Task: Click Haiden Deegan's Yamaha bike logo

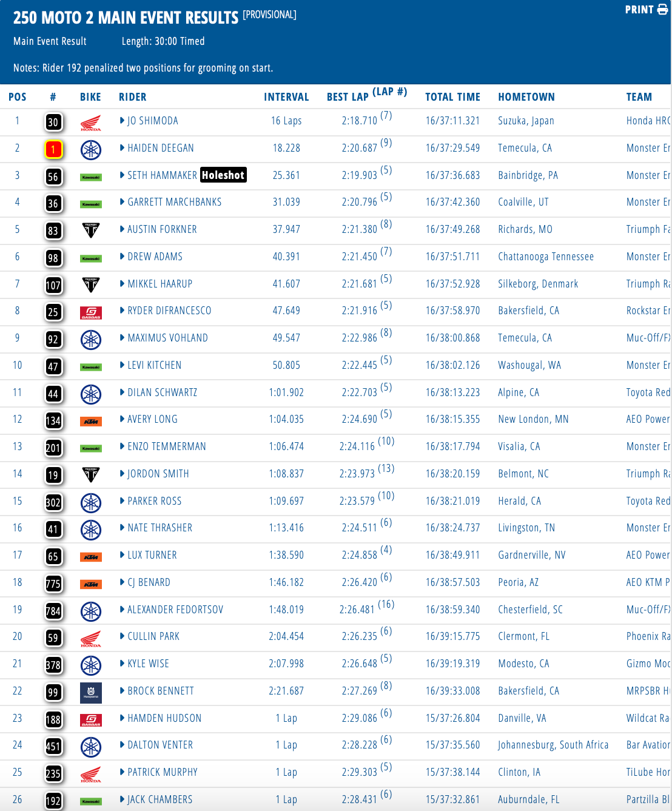Action: tap(91, 150)
